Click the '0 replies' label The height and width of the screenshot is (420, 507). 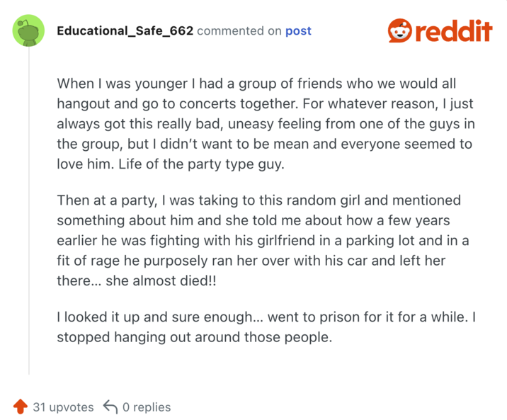[147, 407]
